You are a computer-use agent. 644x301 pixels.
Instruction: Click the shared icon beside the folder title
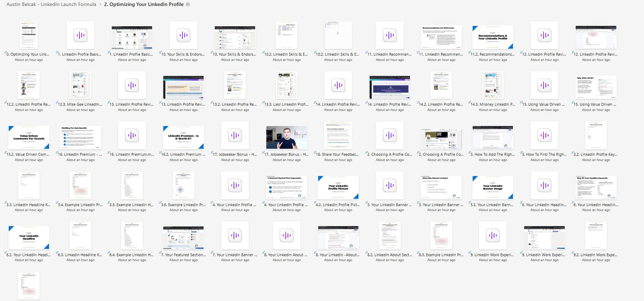188,4
